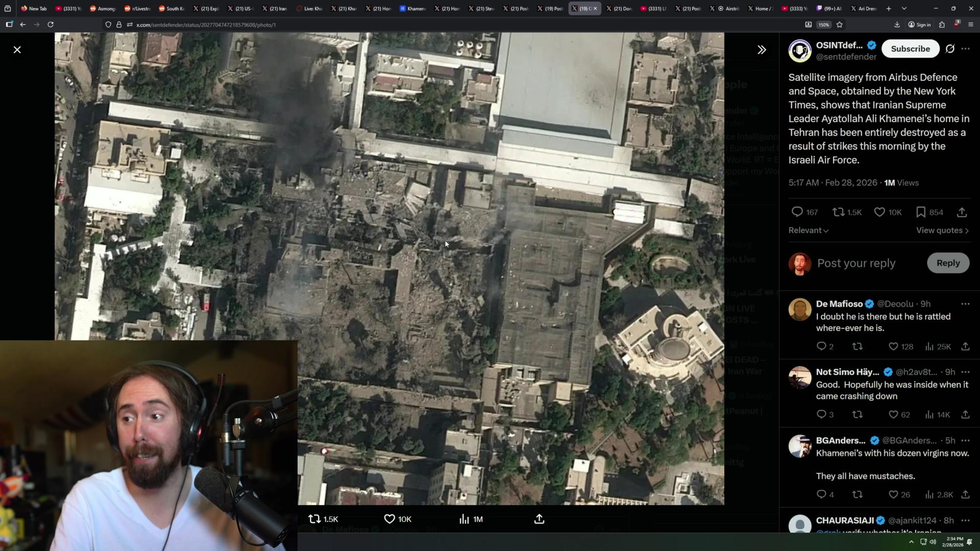The image size is (980, 551).
Task: Close the photo viewer with X
Action: (x=17, y=49)
